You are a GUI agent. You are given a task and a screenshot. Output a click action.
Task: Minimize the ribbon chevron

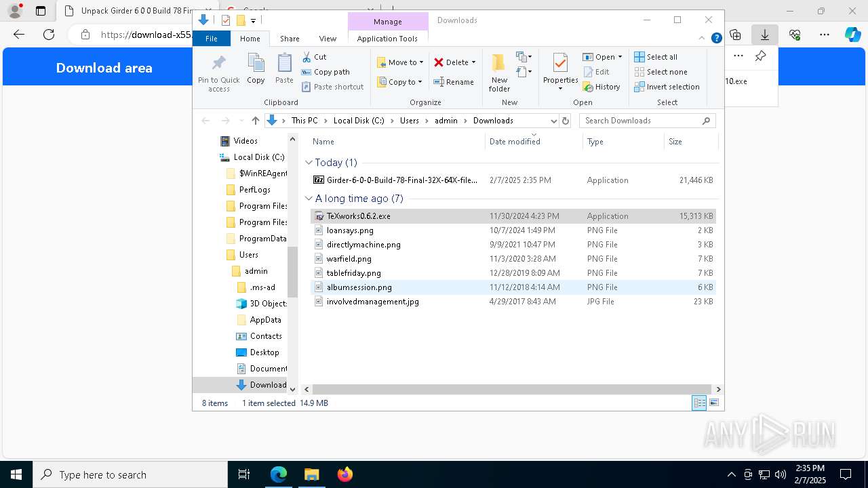tap(703, 39)
